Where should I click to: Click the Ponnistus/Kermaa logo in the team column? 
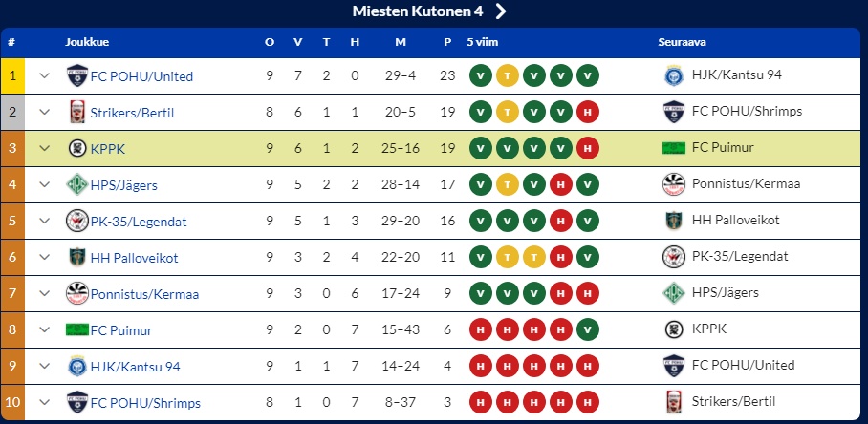coord(76,293)
